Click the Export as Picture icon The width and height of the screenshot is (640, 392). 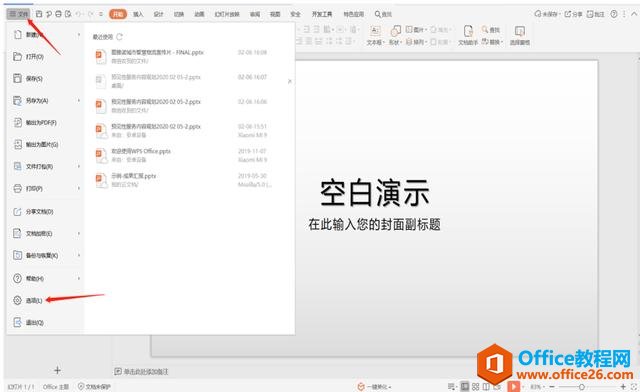click(x=18, y=144)
